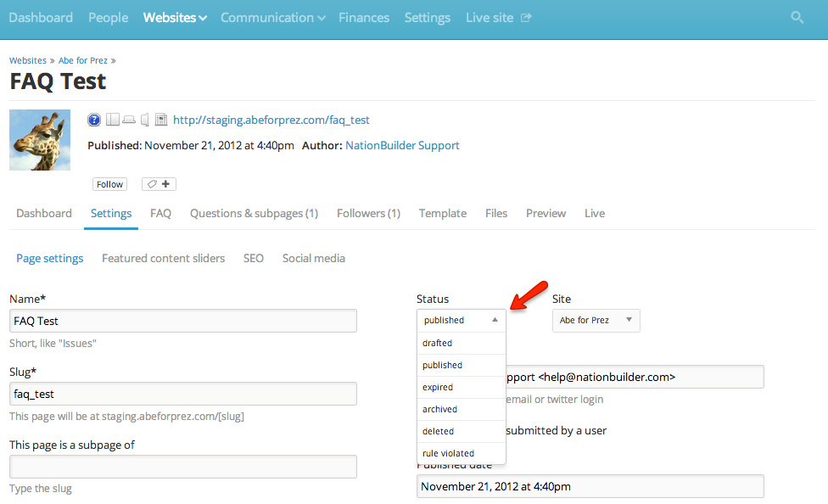Open Finances in top navigation
This screenshot has height=504, width=828.
tap(364, 18)
